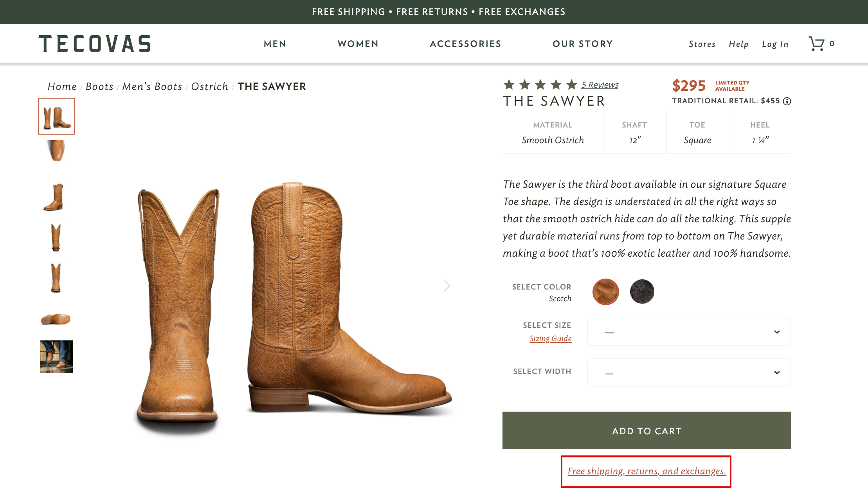The height and width of the screenshot is (493, 868).
Task: Select the black color swatch
Action: click(642, 291)
